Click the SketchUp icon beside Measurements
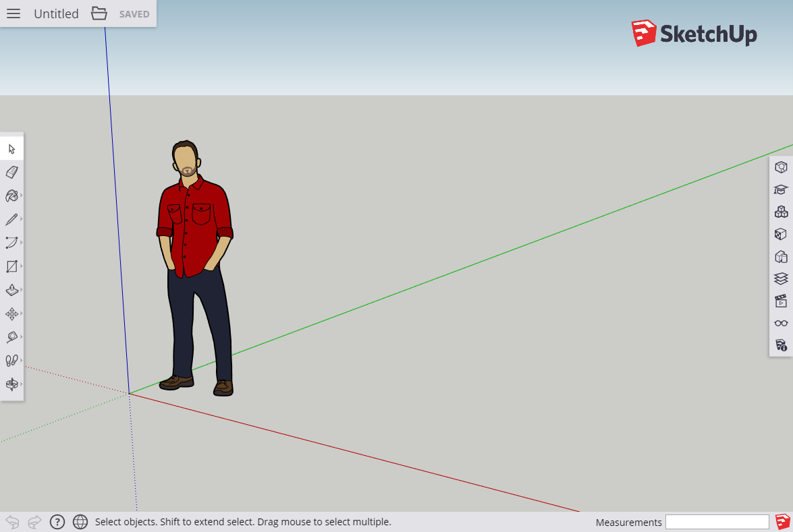This screenshot has width=793, height=532. click(782, 522)
